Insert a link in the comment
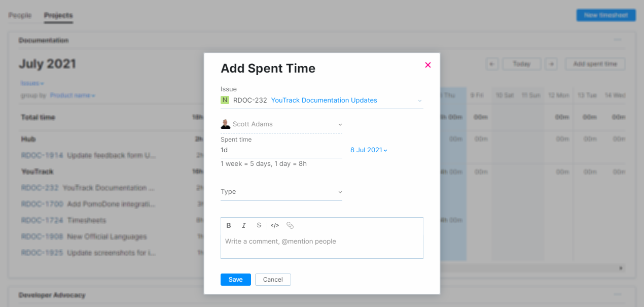The image size is (644, 307). pos(290,225)
